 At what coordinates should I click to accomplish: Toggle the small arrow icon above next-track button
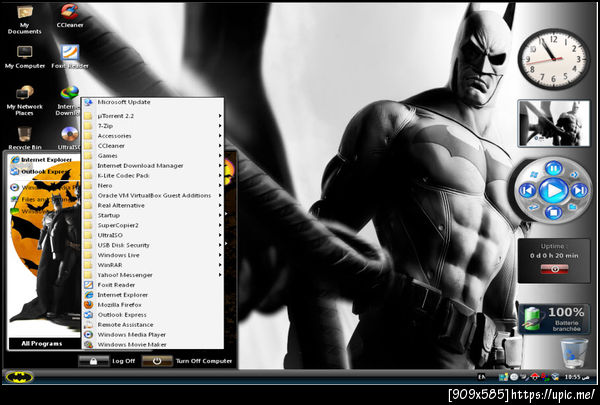574,175
